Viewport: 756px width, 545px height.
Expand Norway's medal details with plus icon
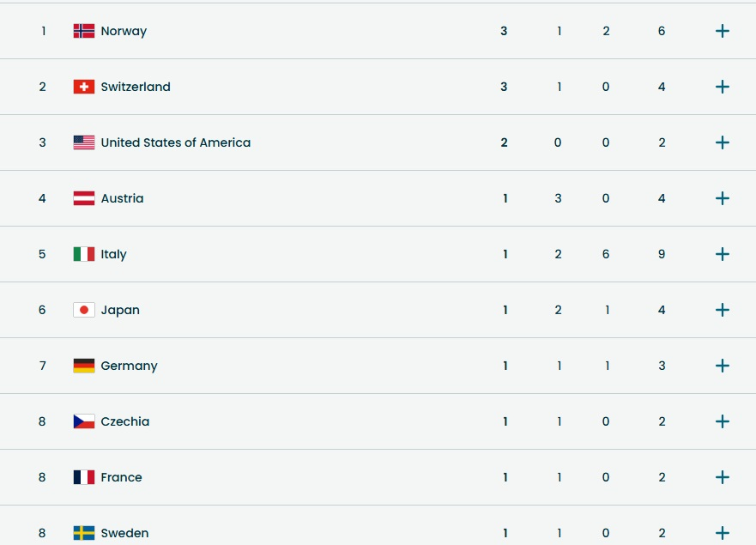(723, 31)
